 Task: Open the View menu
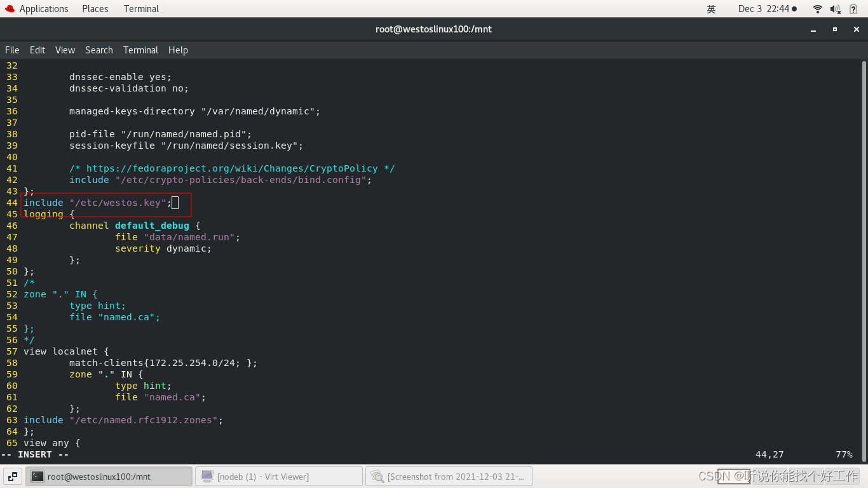coord(65,50)
